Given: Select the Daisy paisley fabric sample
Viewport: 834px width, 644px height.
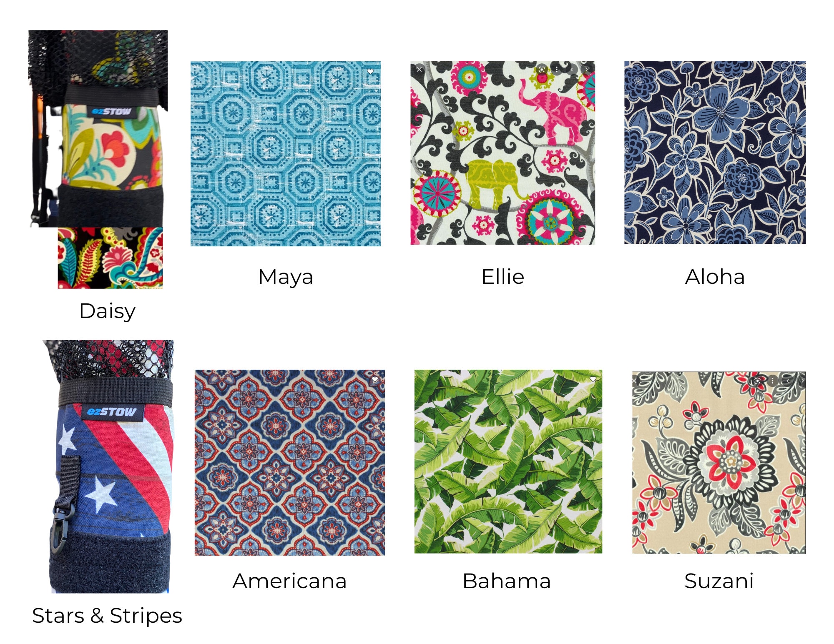Looking at the screenshot, I should pos(110,258).
